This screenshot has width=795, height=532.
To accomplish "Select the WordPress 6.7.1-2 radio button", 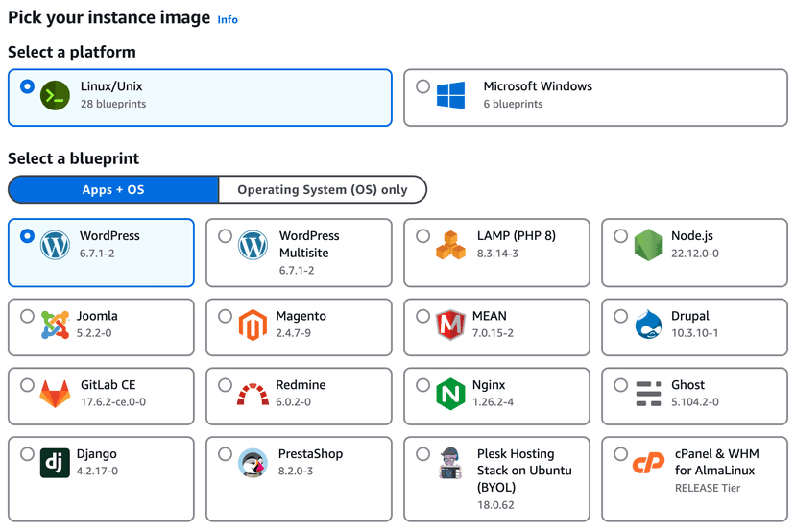I will click(x=28, y=236).
